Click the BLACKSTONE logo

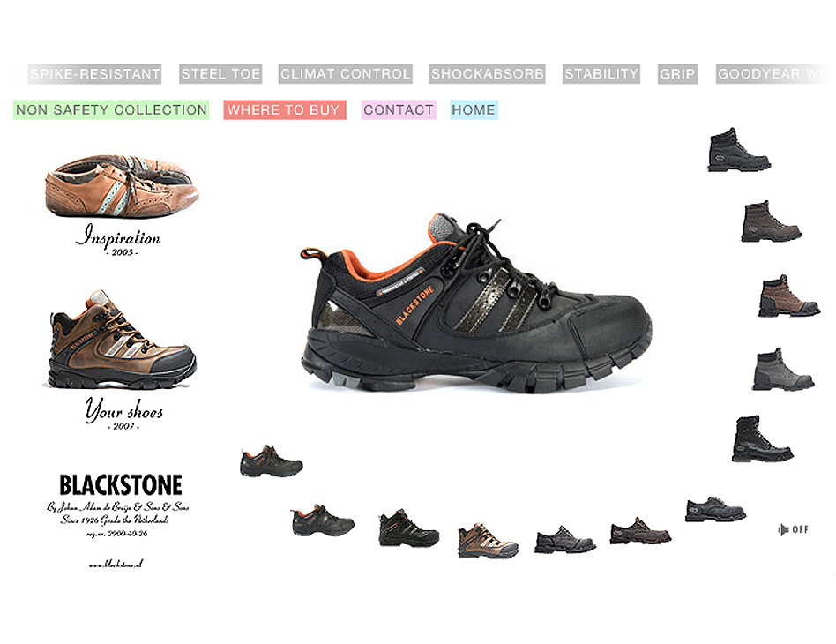point(121,485)
